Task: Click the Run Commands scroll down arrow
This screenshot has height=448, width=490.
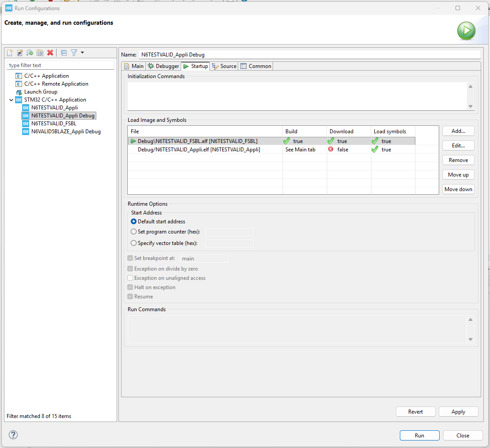Action: [470, 339]
